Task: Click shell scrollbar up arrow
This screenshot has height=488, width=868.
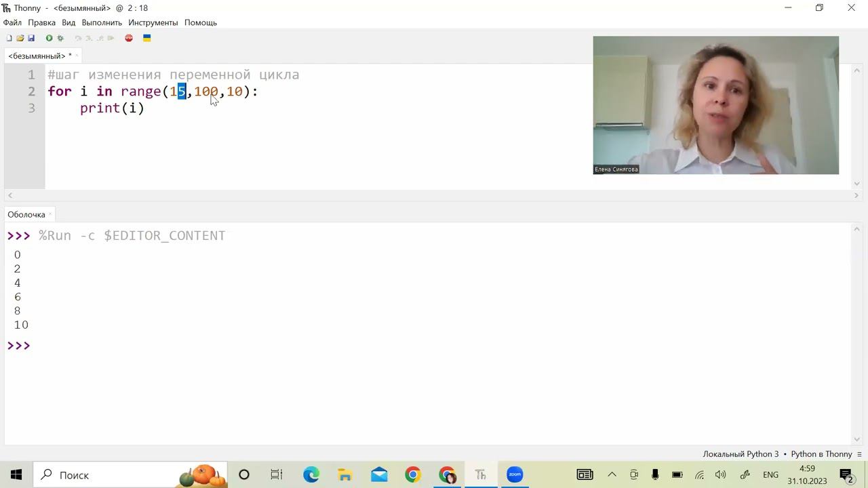Action: (857, 229)
